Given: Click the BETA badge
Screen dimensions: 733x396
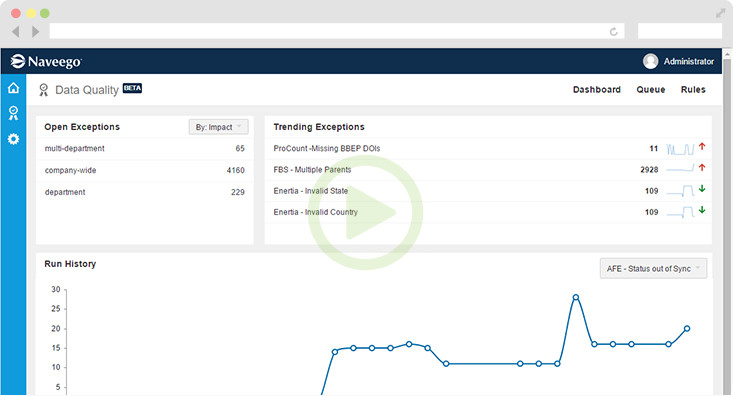Looking at the screenshot, I should (x=132, y=88).
